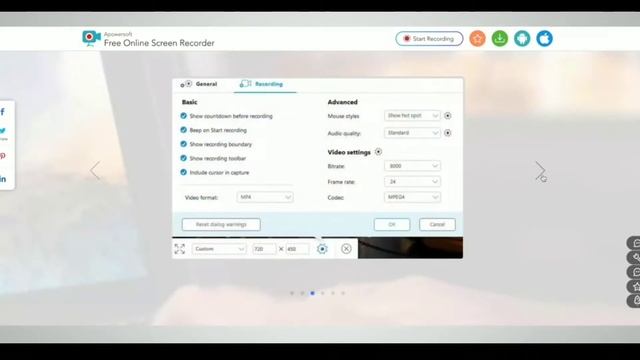Select the fifth carousel dot

(x=333, y=293)
